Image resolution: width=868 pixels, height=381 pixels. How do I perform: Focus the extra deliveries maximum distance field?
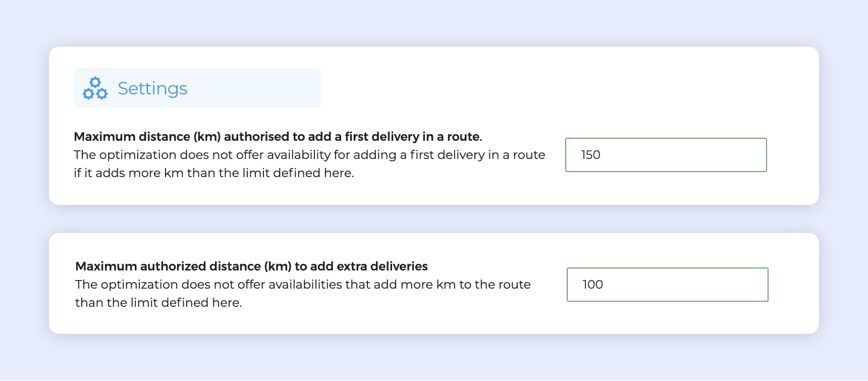click(667, 285)
